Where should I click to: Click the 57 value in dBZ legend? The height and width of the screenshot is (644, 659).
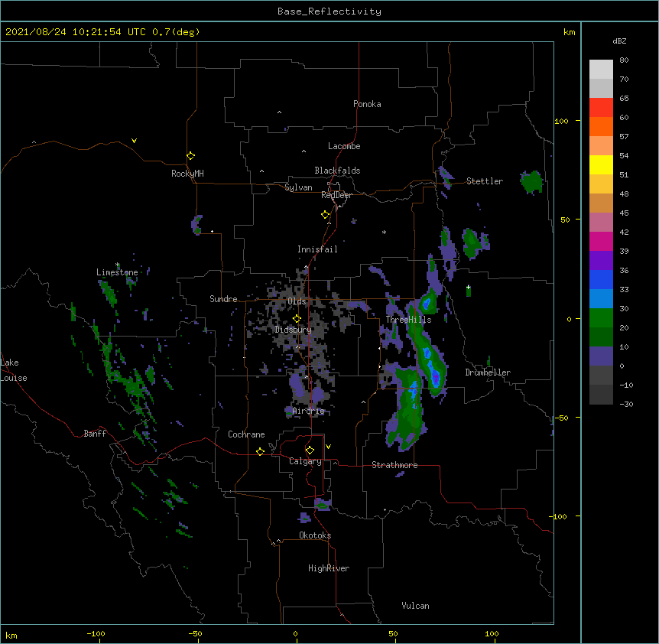click(x=624, y=136)
